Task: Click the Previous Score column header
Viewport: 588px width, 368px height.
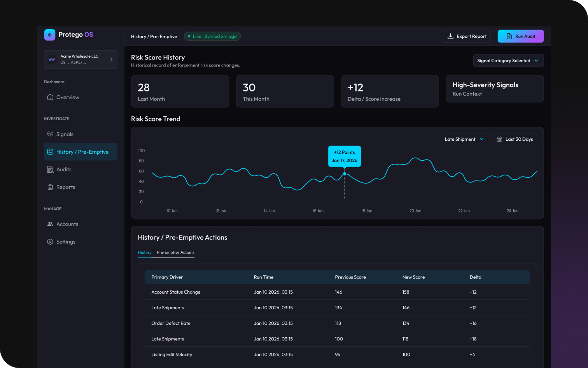Action: [350, 277]
